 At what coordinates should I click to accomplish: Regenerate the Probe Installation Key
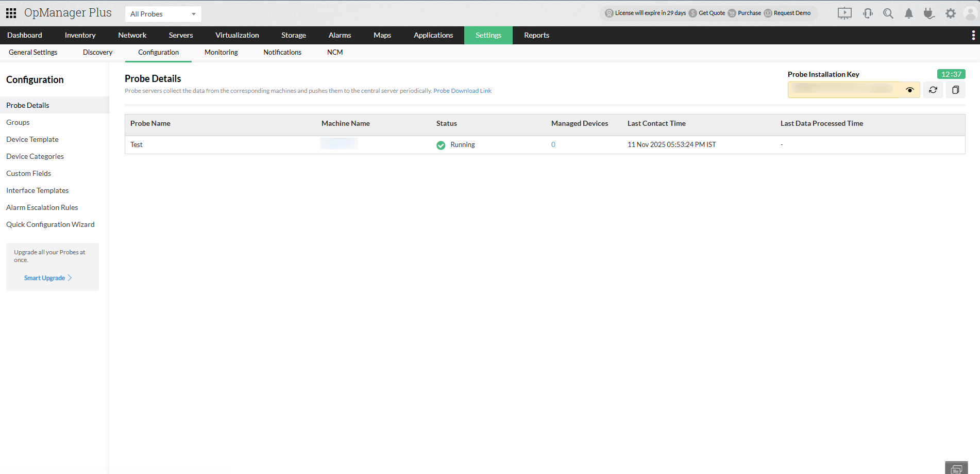(x=933, y=89)
